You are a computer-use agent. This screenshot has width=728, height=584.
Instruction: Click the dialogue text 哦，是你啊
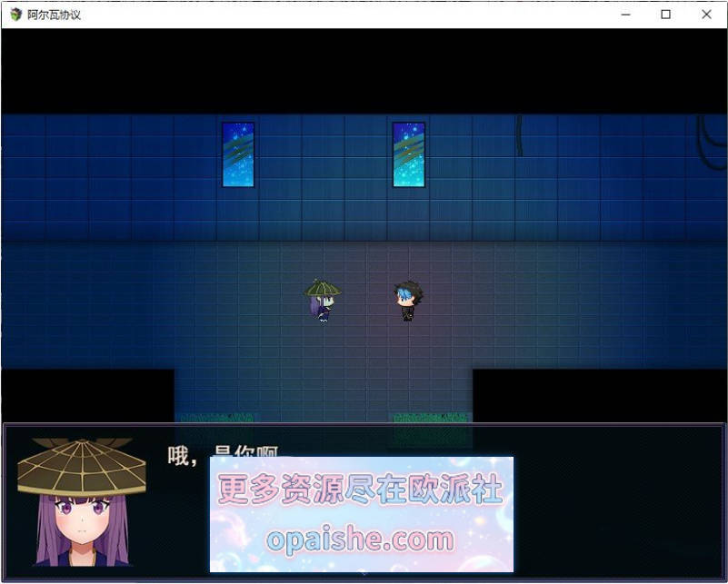(x=223, y=456)
